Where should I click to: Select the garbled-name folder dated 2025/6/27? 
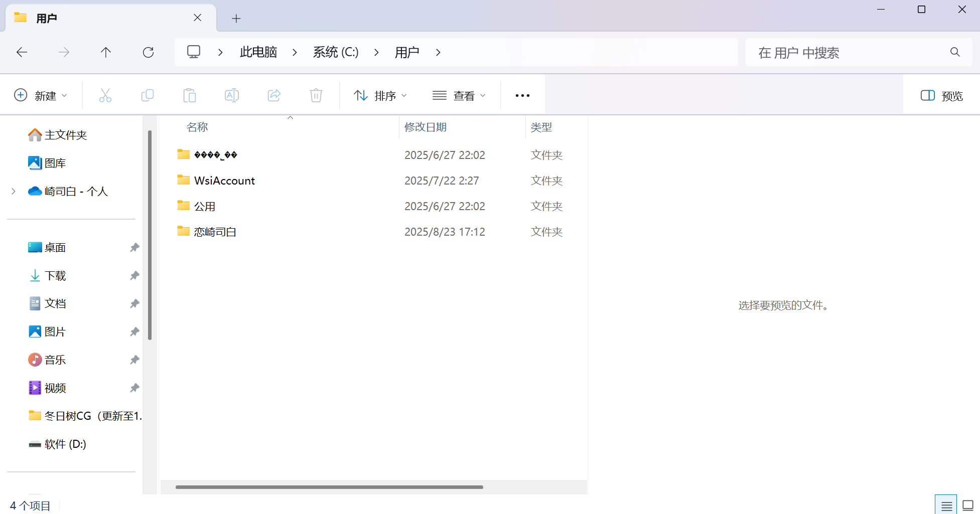215,155
